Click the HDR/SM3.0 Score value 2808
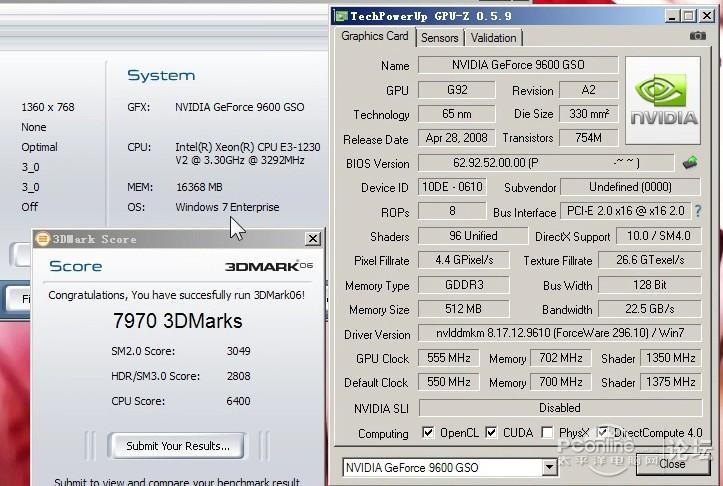Viewport: 723px width, 486px height. tap(238, 376)
